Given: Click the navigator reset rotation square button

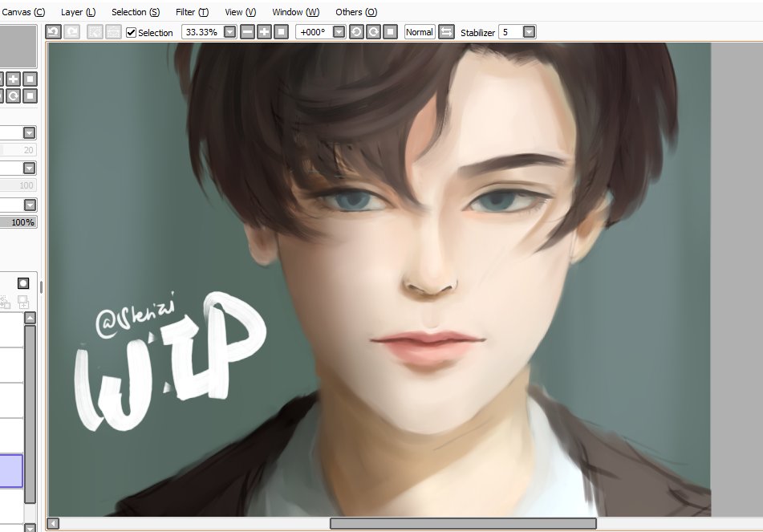Looking at the screenshot, I should coord(30,95).
